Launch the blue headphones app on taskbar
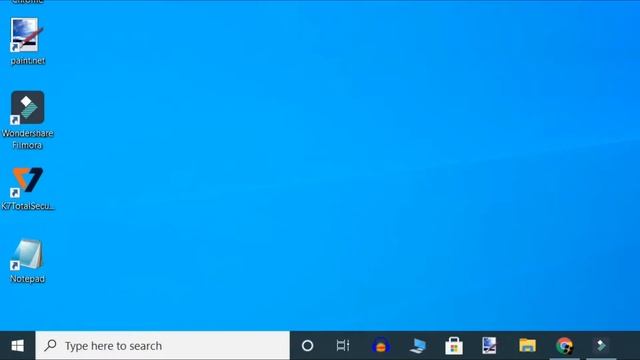This screenshot has width=640, height=360. 380,346
